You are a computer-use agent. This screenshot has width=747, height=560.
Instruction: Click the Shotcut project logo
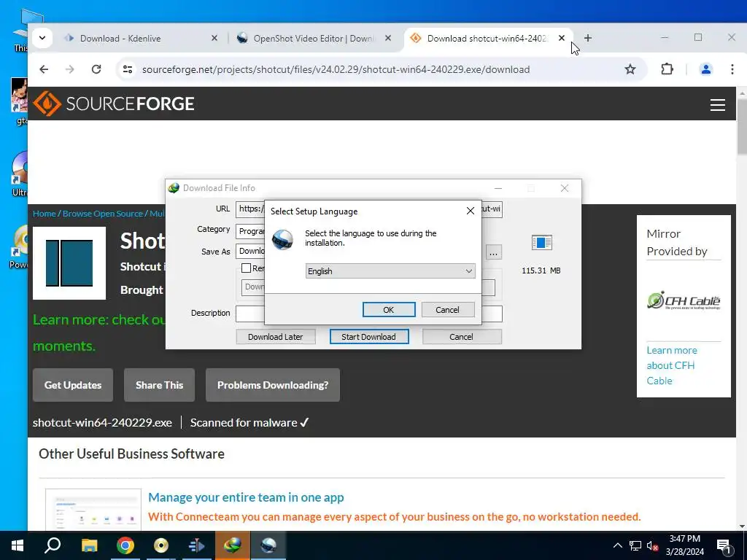pyautogui.click(x=69, y=263)
